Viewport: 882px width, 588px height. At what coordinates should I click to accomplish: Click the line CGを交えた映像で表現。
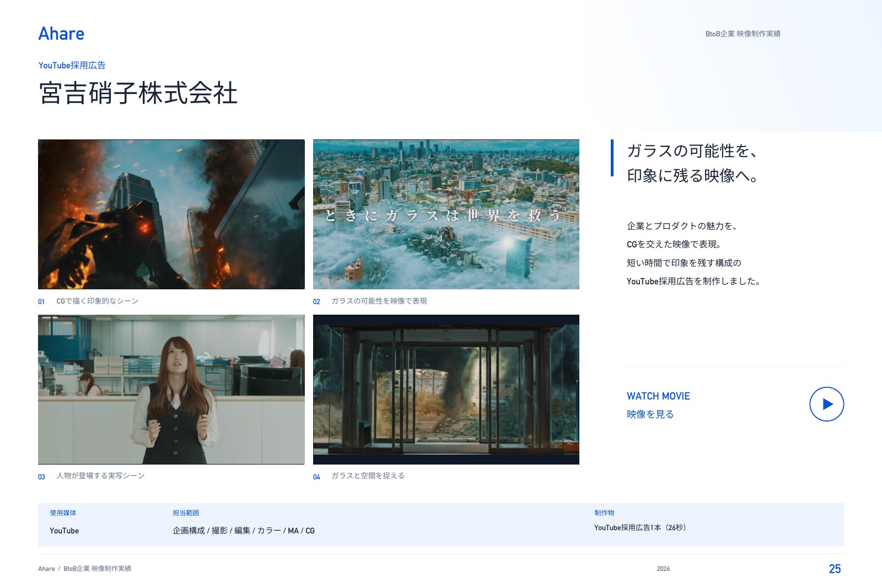(x=674, y=244)
